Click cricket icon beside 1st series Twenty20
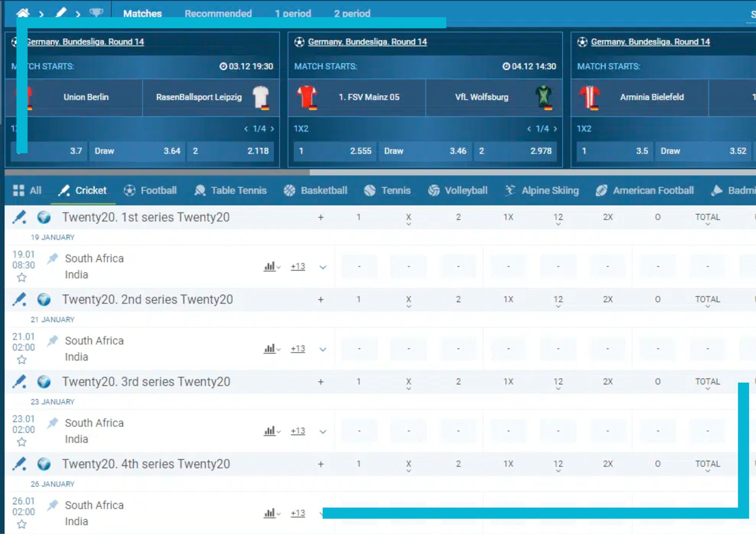Viewport: 756px width, 534px height. (x=19, y=217)
